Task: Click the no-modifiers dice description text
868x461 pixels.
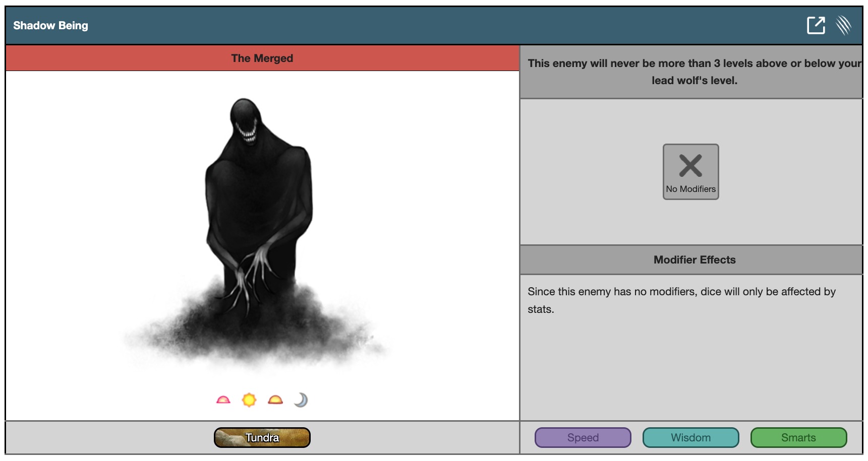Action: pyautogui.click(x=681, y=300)
